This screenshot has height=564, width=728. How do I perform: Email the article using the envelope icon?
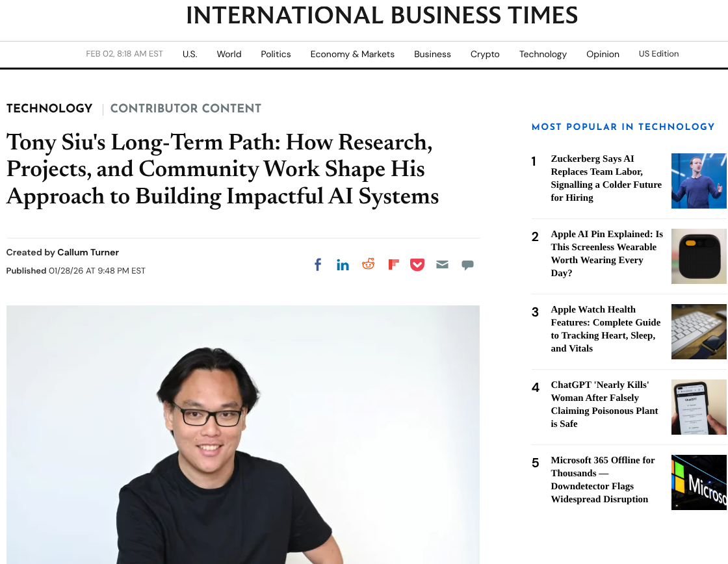(x=442, y=264)
